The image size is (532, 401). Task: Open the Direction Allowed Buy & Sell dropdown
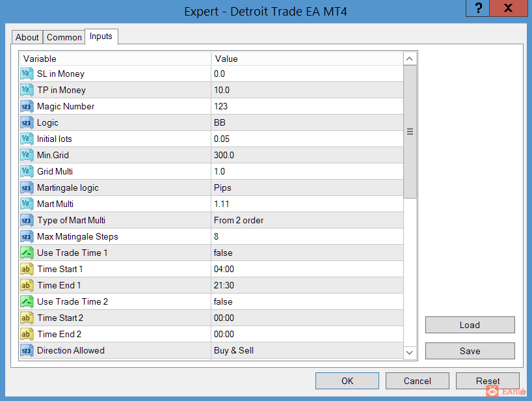coord(308,351)
